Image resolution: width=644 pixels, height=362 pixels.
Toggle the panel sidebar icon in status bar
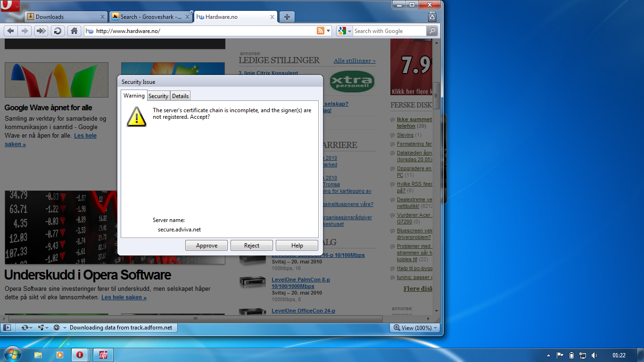[7, 328]
